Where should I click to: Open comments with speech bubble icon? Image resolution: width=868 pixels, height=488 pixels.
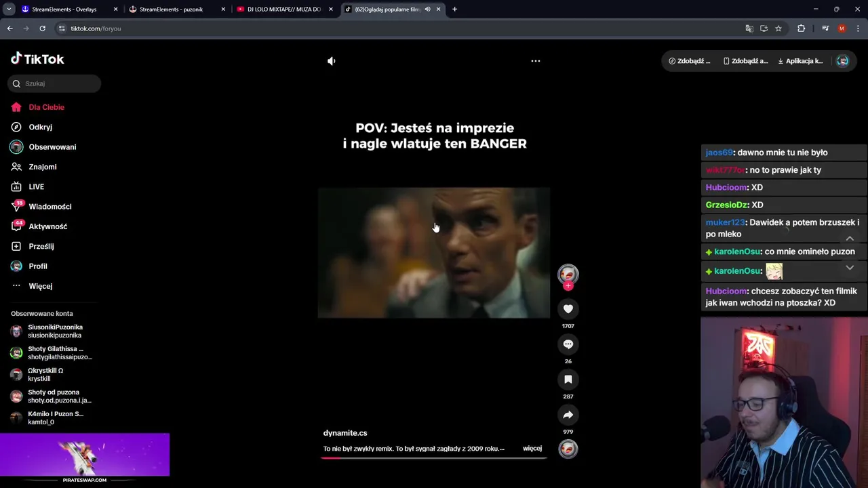click(x=568, y=344)
